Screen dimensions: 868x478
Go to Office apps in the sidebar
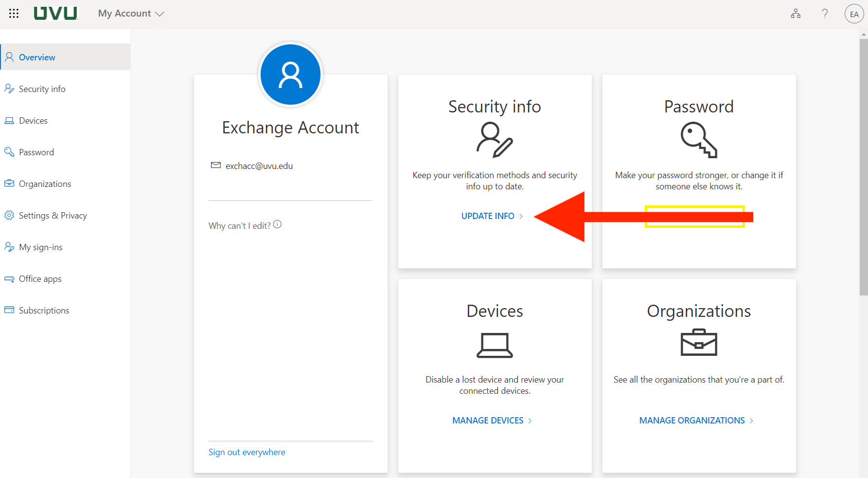pos(40,278)
